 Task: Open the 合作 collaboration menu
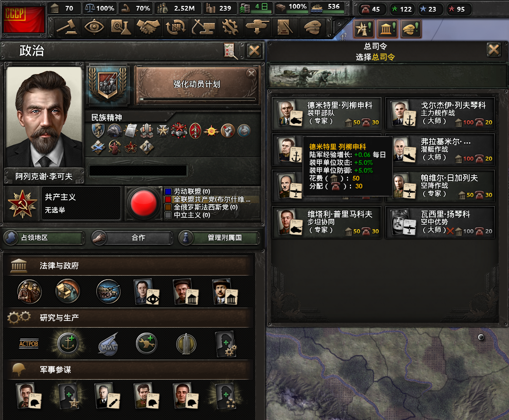pyautogui.click(x=132, y=237)
